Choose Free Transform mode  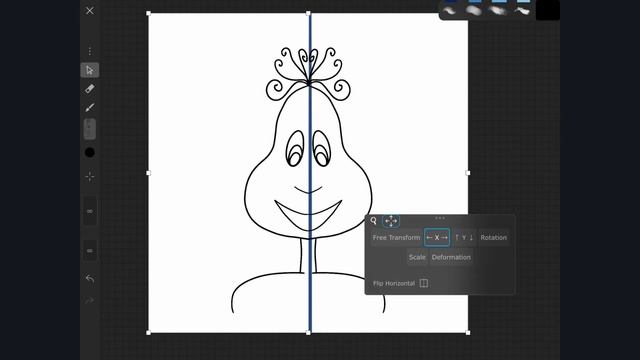tap(396, 238)
